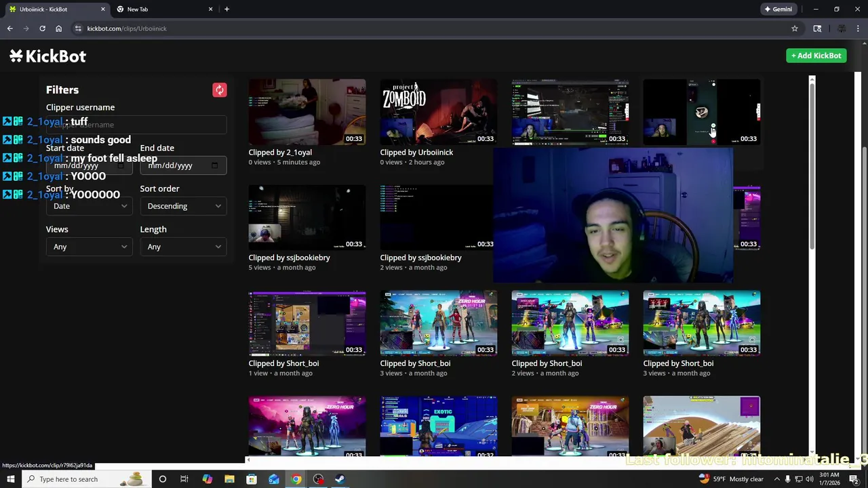Open Steam from taskbar
The image size is (868, 488).
click(340, 479)
